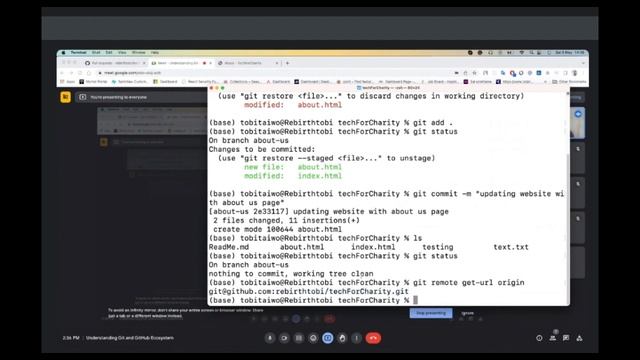Click the yellow presentation icon in Meet
640x360 pixels.
65,97
